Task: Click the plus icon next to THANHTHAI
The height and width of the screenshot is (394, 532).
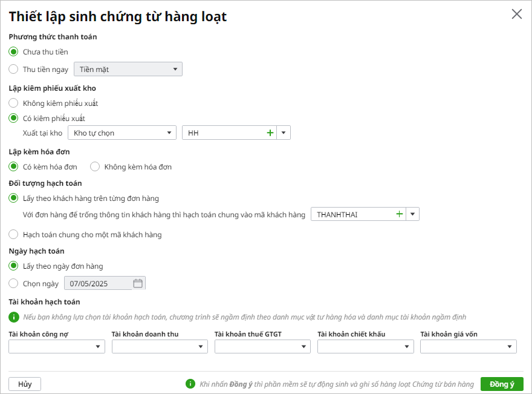Action: pyautogui.click(x=399, y=214)
